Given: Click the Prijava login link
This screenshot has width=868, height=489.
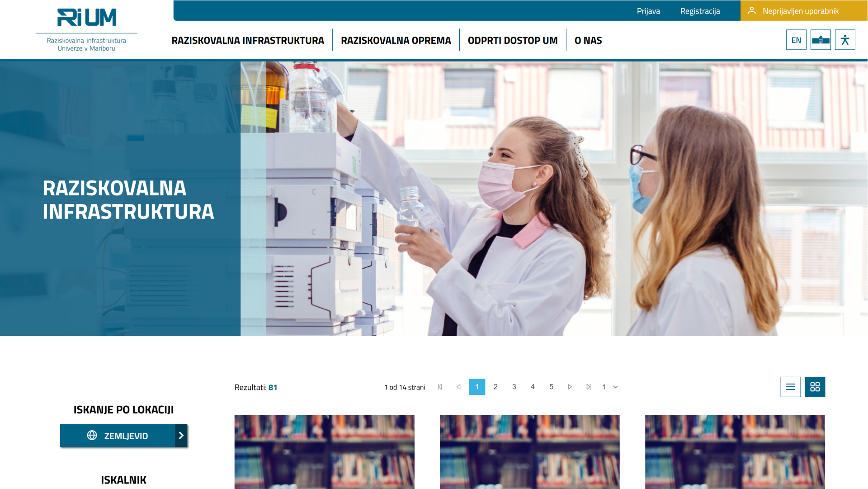Looking at the screenshot, I should point(648,11).
